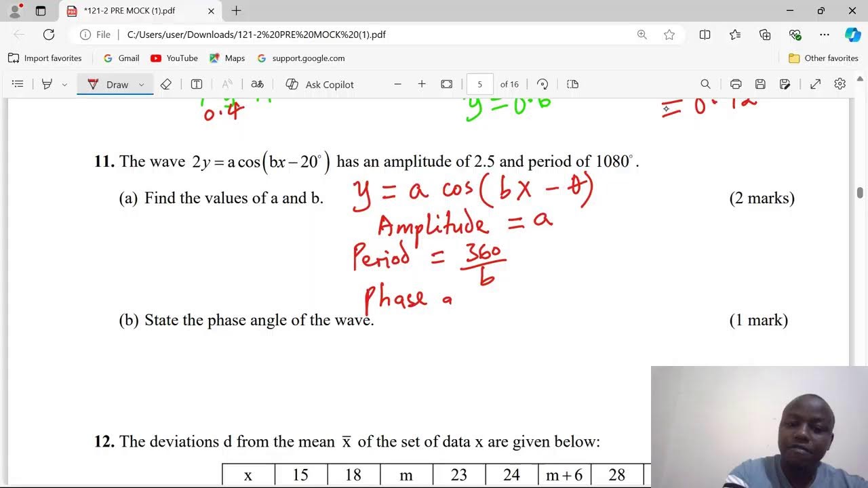Open the tab actions menu icon
Image resolution: width=868 pixels, height=488 pixels.
(x=41, y=11)
